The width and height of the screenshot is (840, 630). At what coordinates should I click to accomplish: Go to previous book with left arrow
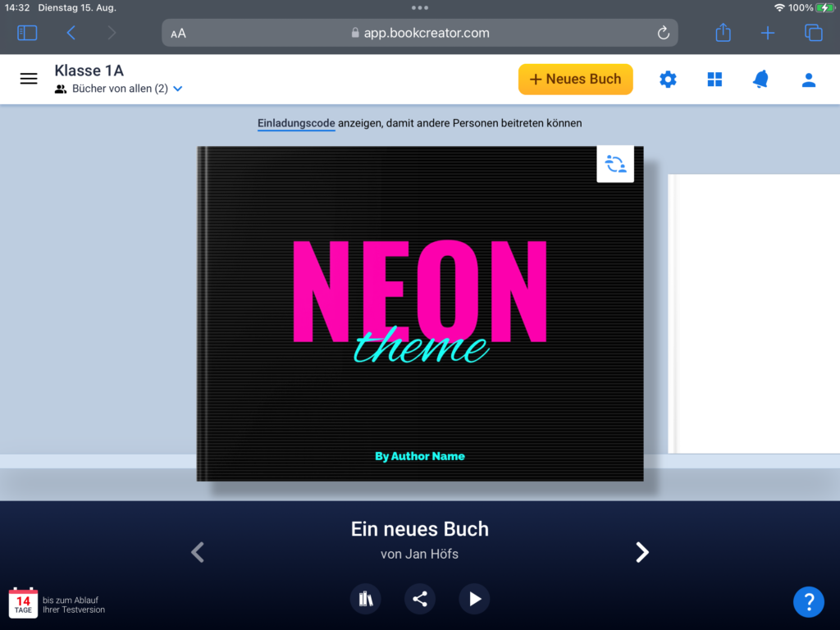coord(197,552)
